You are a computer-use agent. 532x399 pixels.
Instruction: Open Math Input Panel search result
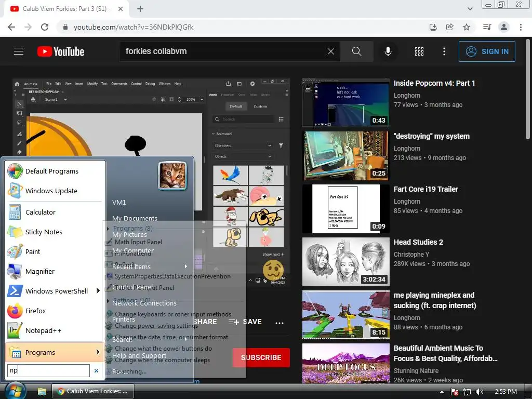pos(138,242)
